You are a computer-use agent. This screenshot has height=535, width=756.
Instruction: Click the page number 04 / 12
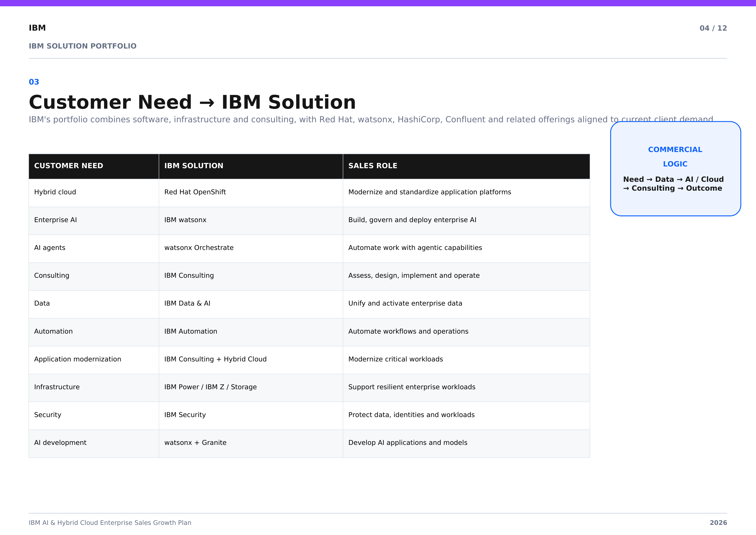tap(713, 28)
